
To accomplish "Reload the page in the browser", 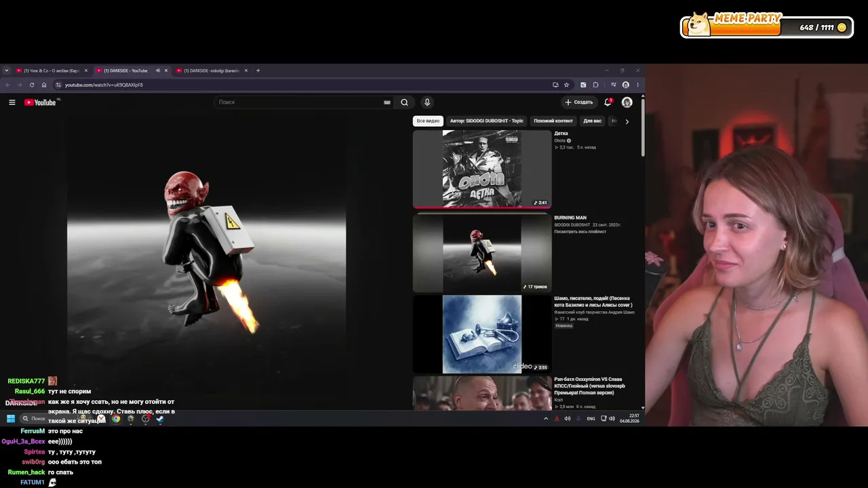I will click(x=31, y=85).
